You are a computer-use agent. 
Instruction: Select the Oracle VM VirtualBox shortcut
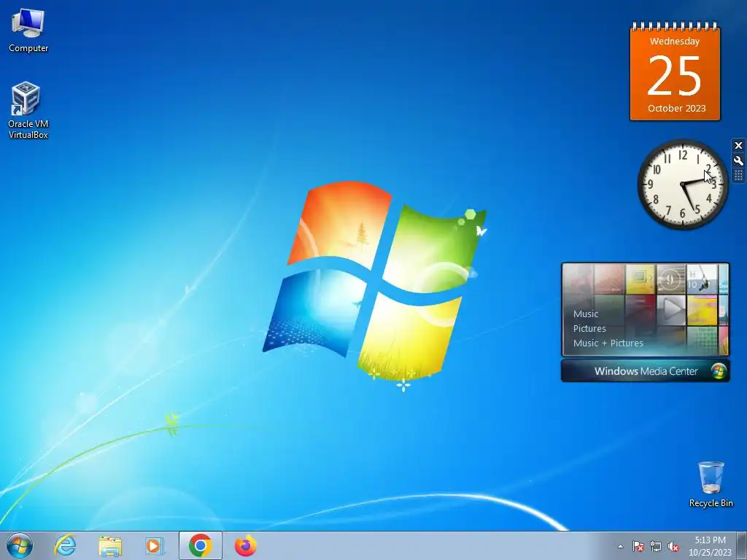click(x=28, y=110)
